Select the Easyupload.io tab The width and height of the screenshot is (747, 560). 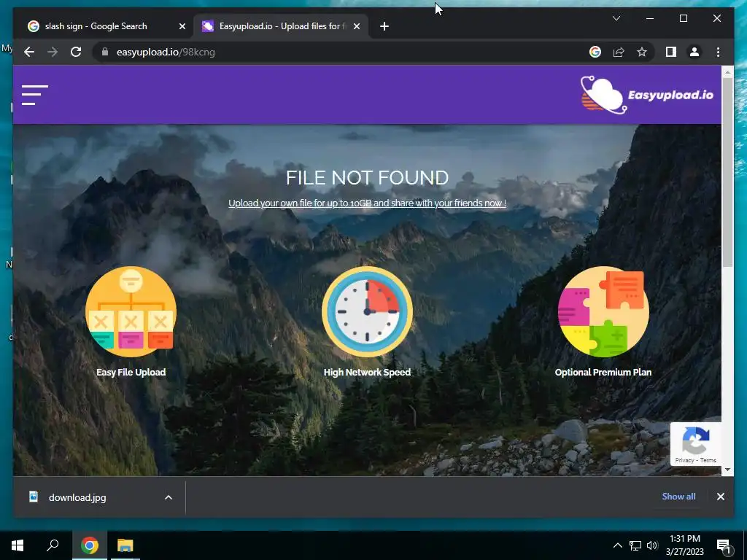281,26
